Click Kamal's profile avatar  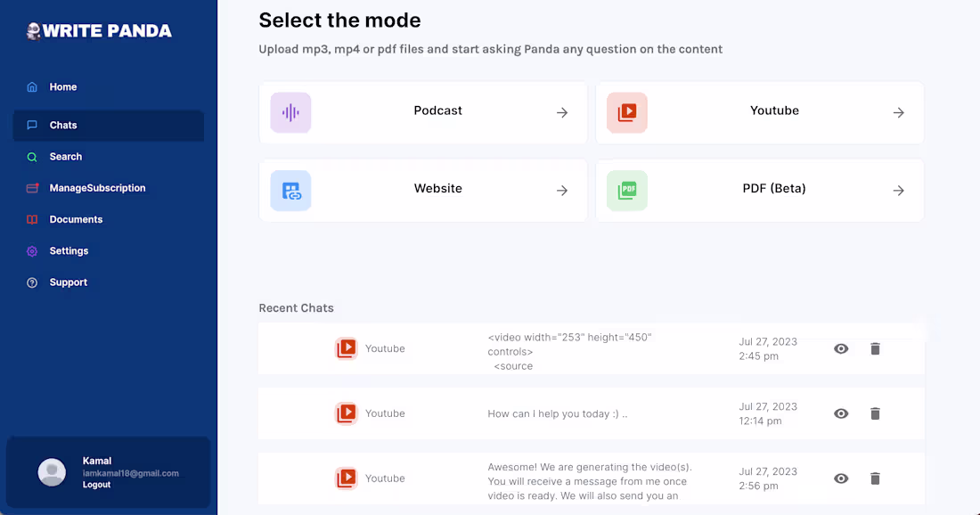tap(51, 472)
